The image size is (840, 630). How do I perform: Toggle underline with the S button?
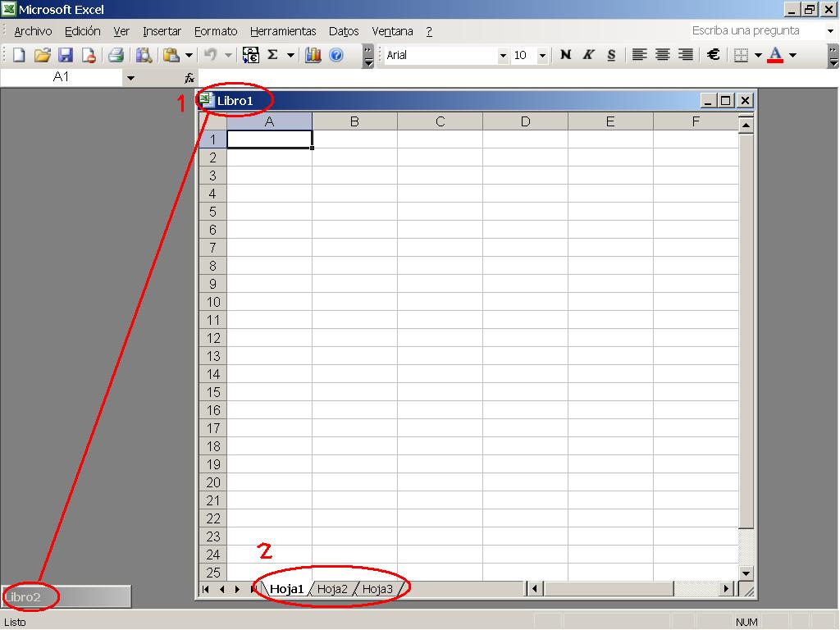tap(611, 55)
